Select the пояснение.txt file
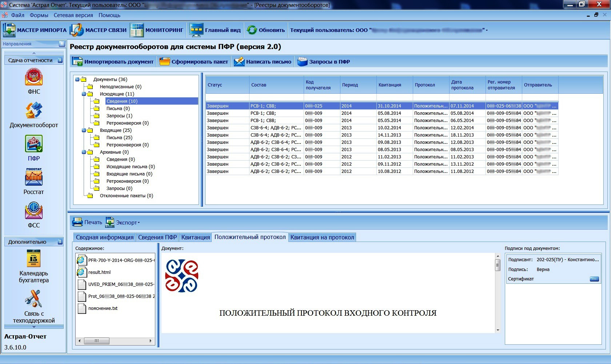 tap(98, 308)
